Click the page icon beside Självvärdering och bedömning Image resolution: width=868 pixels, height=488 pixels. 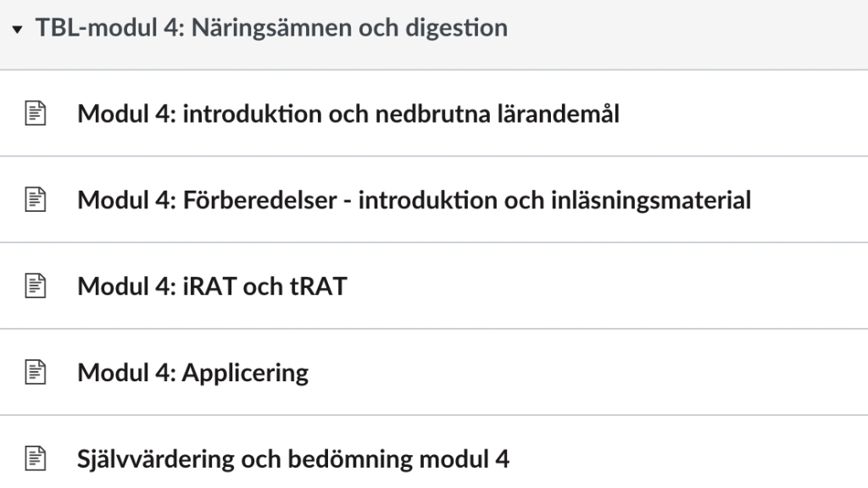click(x=36, y=458)
